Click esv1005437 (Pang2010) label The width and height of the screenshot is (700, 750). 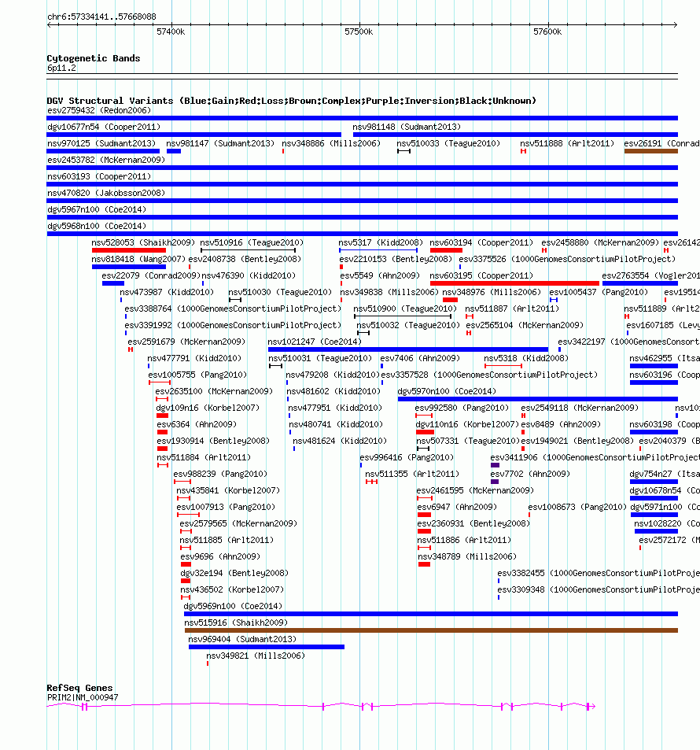[x=599, y=292]
